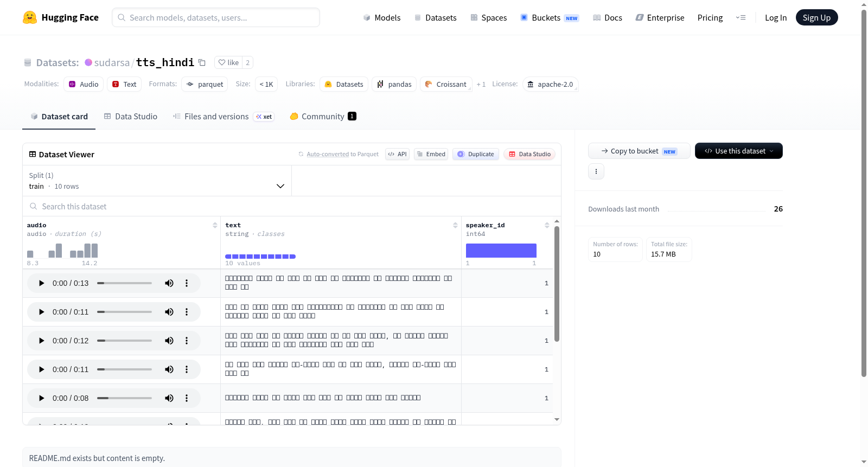Open more options for 0:13 audio
This screenshot has width=868, height=467.
[x=187, y=283]
